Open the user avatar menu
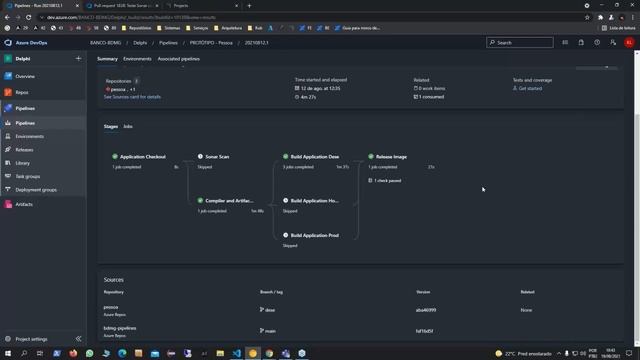Image resolution: width=640 pixels, height=360 pixels. 629,42
